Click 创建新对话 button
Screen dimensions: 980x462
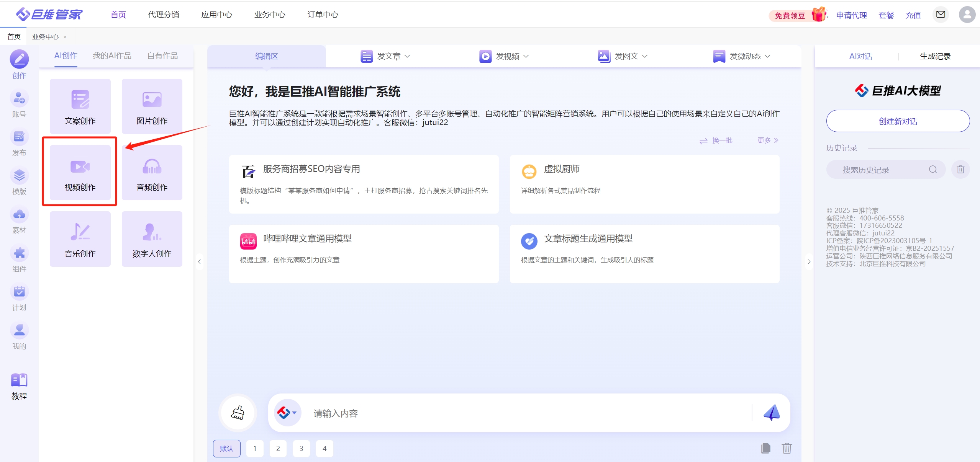coord(898,121)
